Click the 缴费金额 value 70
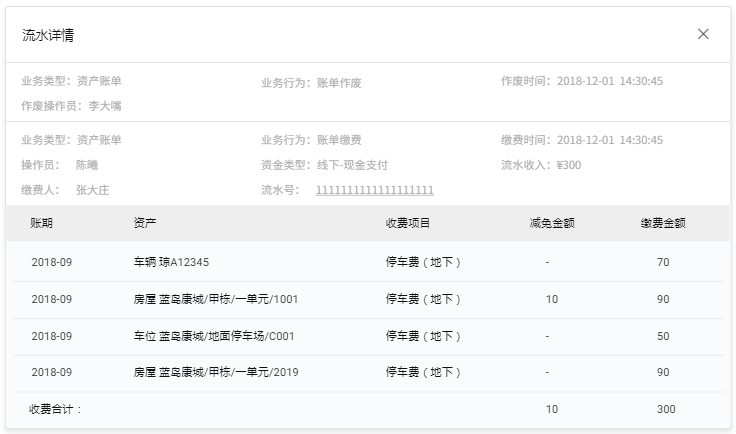Image resolution: width=736 pixels, height=434 pixels. [x=663, y=262]
